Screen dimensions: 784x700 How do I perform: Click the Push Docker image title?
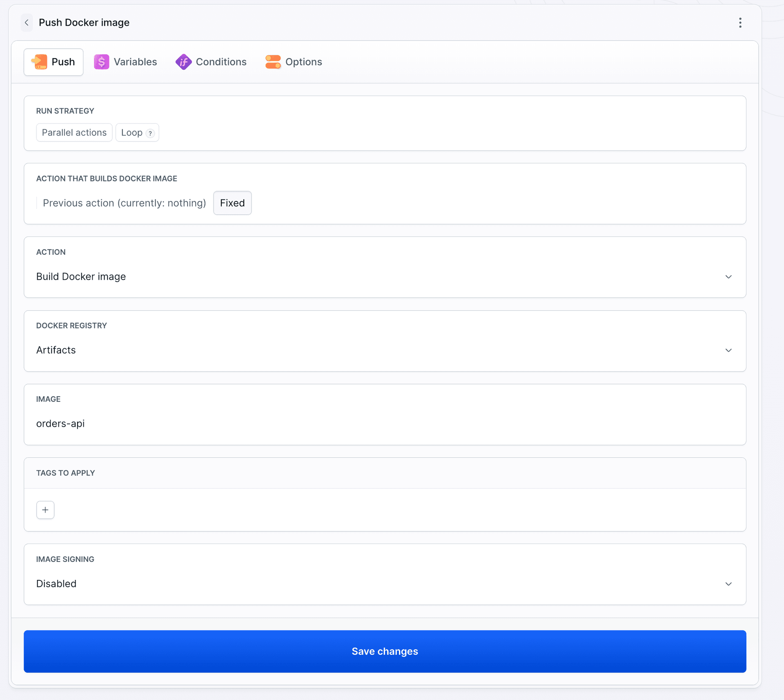[84, 22]
